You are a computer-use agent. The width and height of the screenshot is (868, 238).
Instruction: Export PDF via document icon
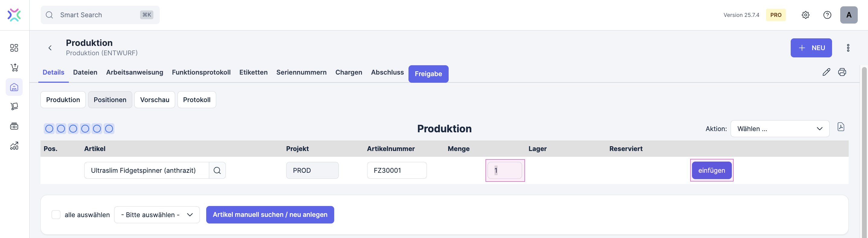841,127
